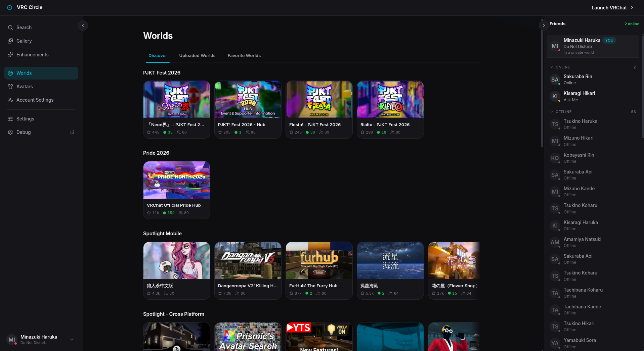Click Tachibana Koharu's TA avatar icon
Image resolution: width=644 pixels, height=351 pixels.
555,293
